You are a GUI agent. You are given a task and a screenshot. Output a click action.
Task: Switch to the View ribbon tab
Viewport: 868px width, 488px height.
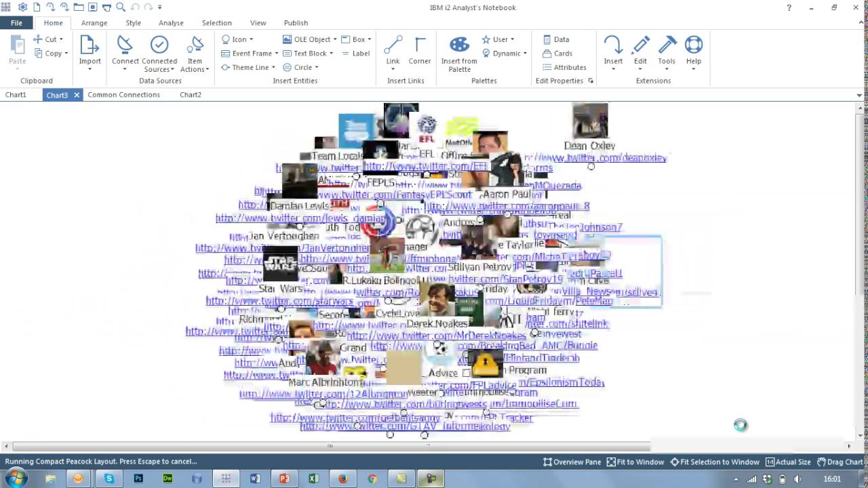pos(258,22)
